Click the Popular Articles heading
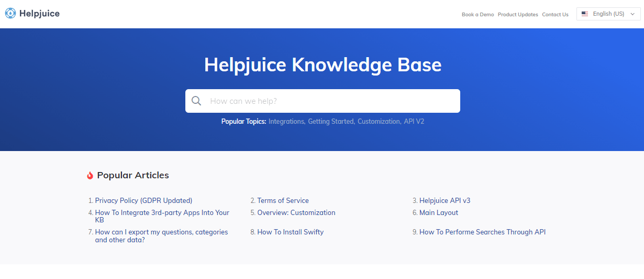Screen dimensions: 644x279 pos(133,175)
